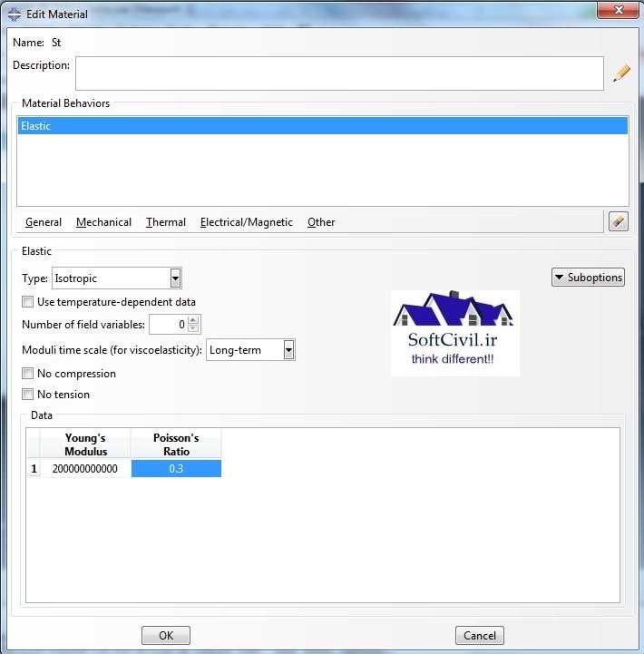
Task: Click the material name St
Action: point(56,43)
